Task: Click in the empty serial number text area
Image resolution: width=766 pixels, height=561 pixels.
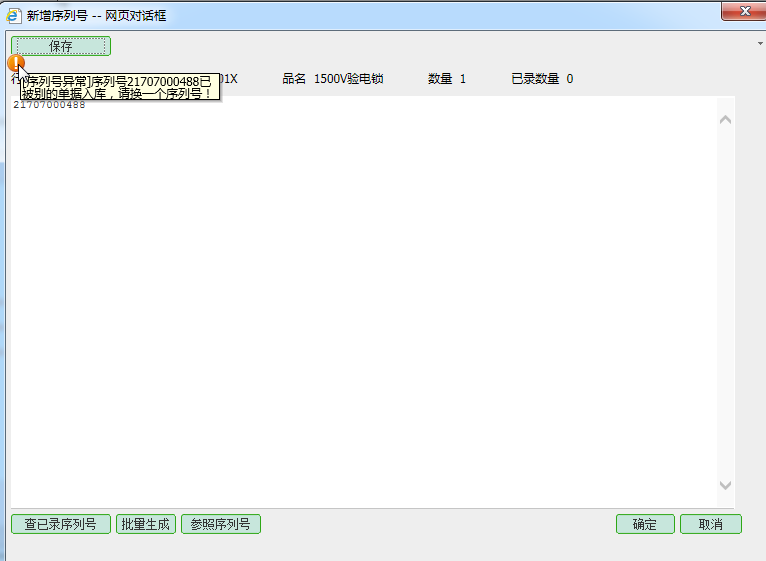Action: 360,300
